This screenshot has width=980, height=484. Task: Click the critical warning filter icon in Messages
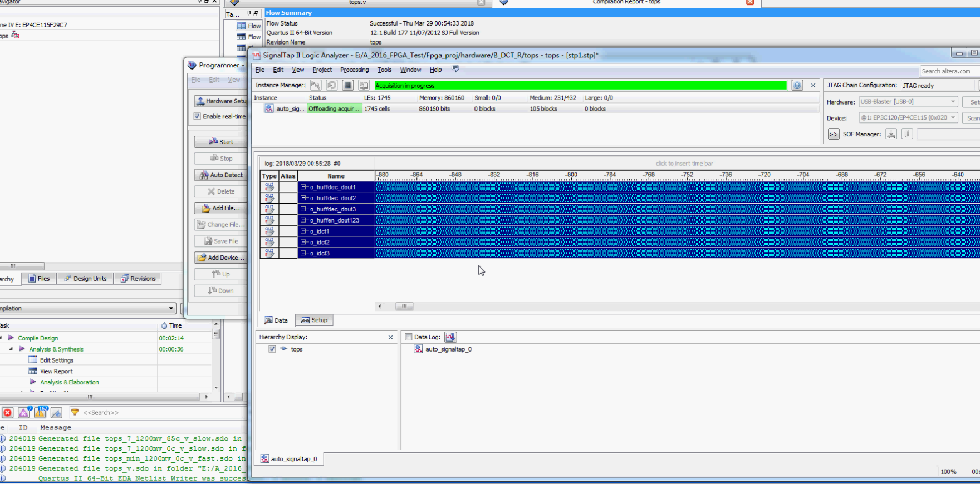click(x=24, y=412)
